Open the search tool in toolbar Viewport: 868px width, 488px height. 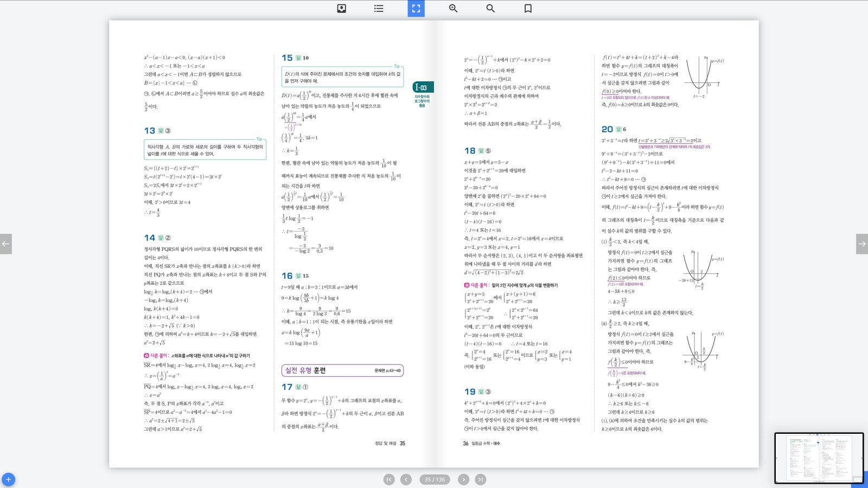tap(490, 9)
